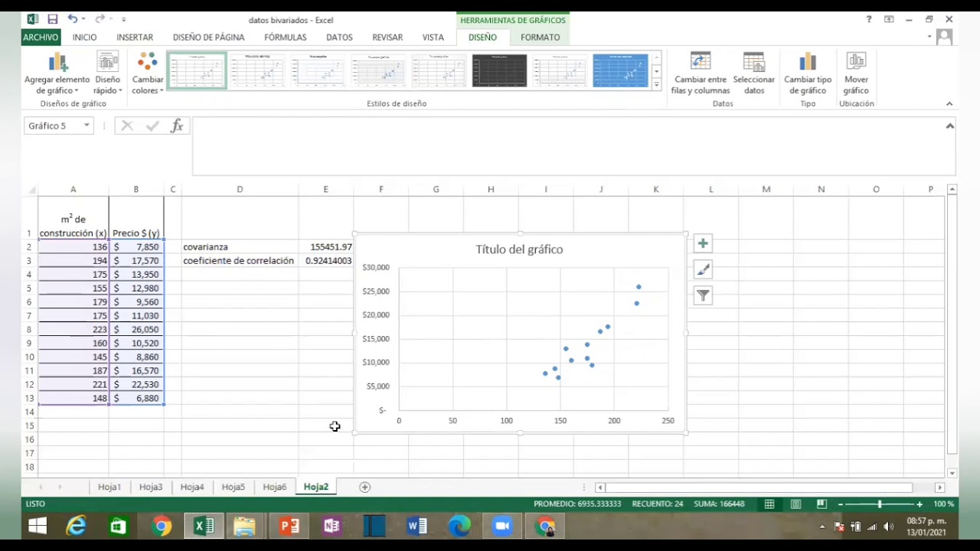This screenshot has height=551, width=980.
Task: Switch to Page Layout view
Action: click(795, 504)
